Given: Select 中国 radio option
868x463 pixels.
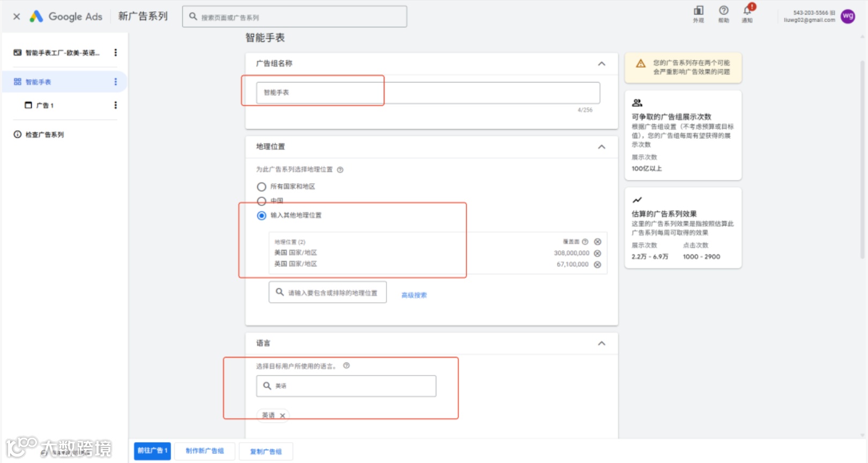Looking at the screenshot, I should coord(262,201).
